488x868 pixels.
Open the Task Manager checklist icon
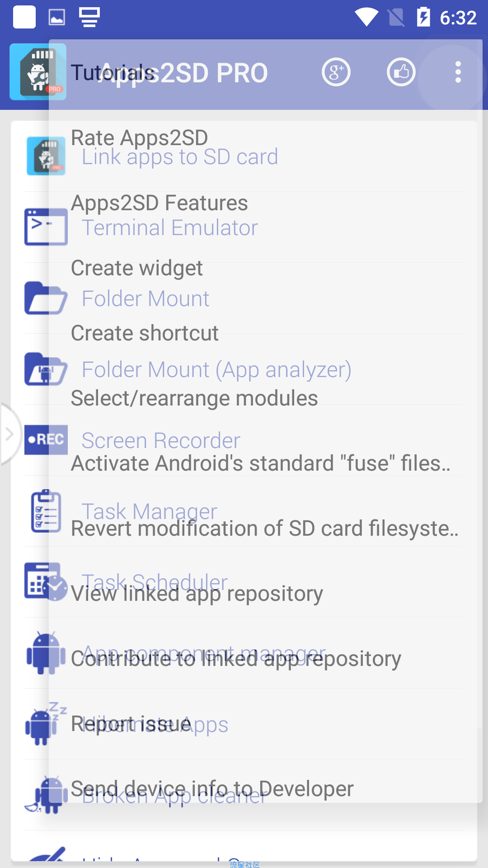(x=46, y=511)
